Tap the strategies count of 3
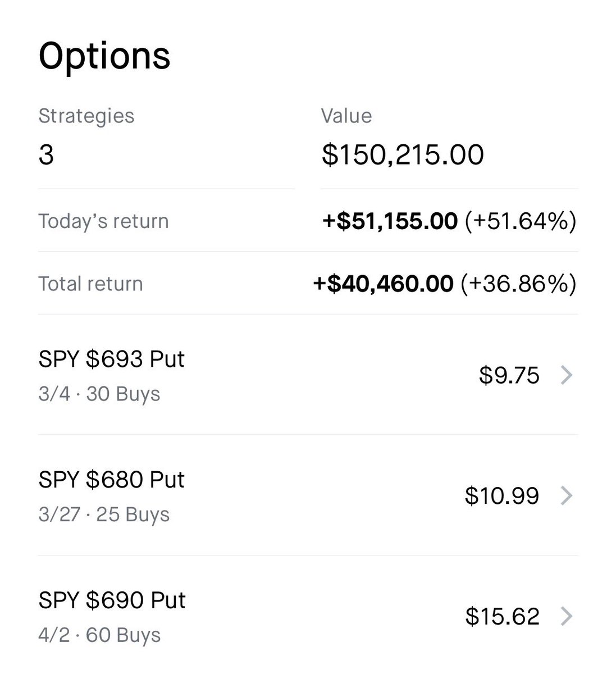The height and width of the screenshot is (674, 616). tap(46, 154)
